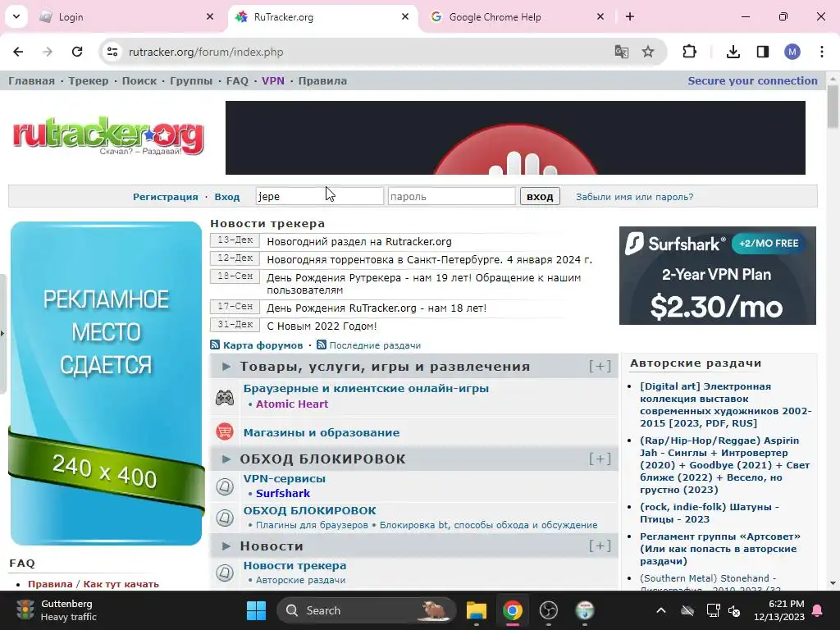Screen dimensions: 840x630
Task: Click the shopping cart forum icon
Action: pyautogui.click(x=225, y=431)
